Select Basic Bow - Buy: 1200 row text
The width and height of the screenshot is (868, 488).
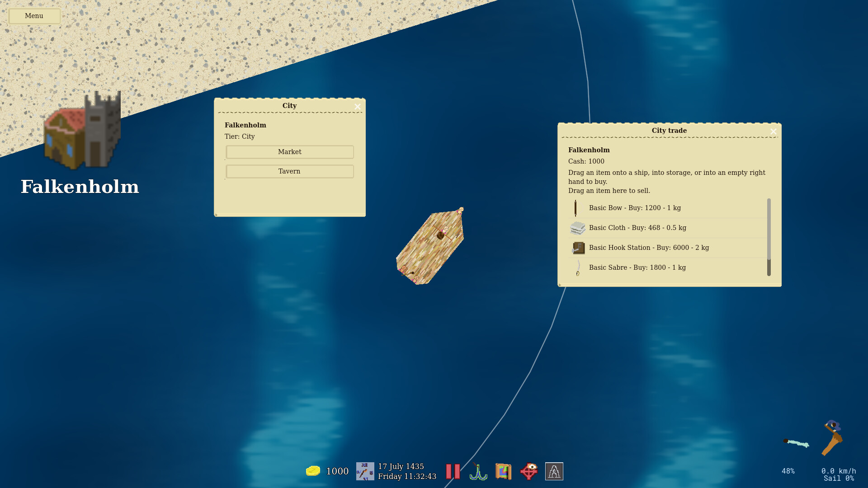click(x=635, y=208)
